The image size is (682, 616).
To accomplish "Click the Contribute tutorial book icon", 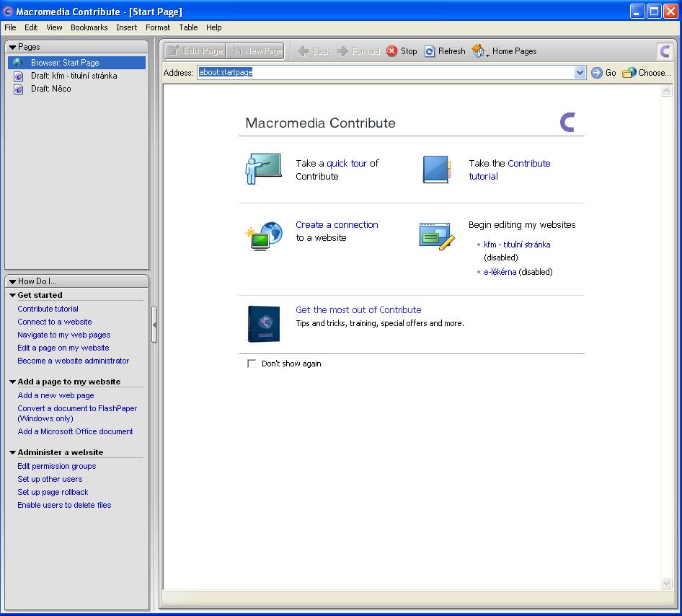I will (436, 170).
